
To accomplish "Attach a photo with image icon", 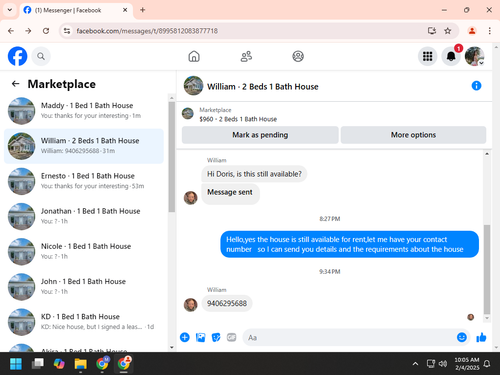I will (x=200, y=337).
